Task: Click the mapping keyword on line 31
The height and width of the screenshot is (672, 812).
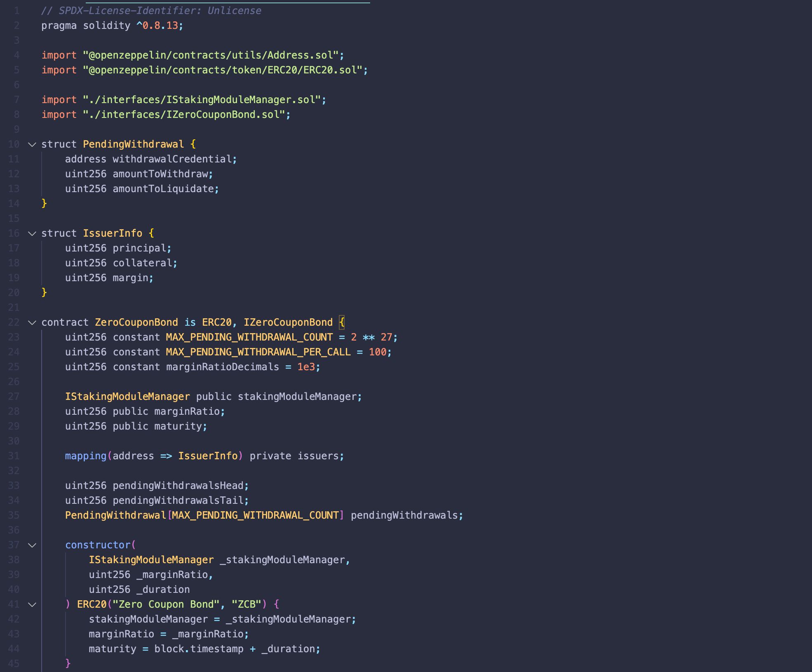Action: [86, 456]
